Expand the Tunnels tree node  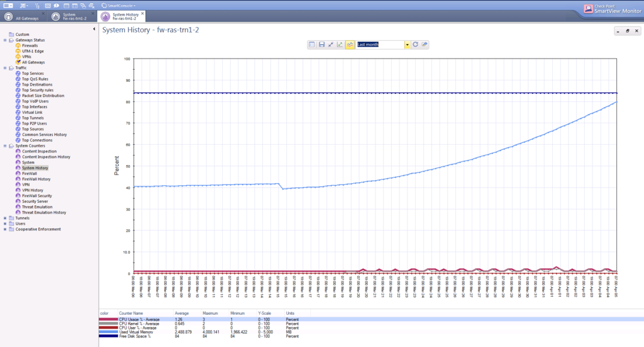[5, 219]
